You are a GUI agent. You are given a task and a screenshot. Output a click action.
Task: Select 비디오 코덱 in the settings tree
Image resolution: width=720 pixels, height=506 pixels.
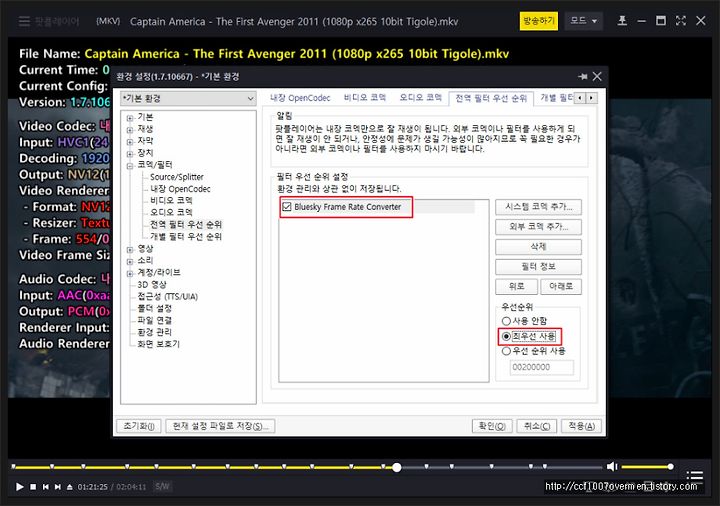[171, 201]
